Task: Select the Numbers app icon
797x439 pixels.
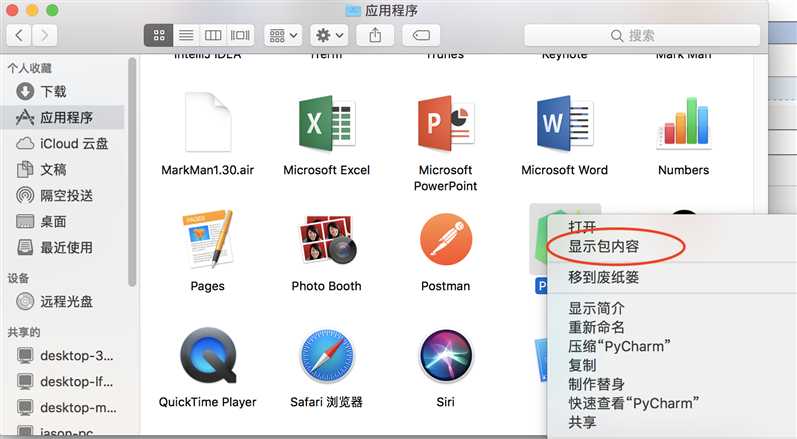Action: [684, 122]
